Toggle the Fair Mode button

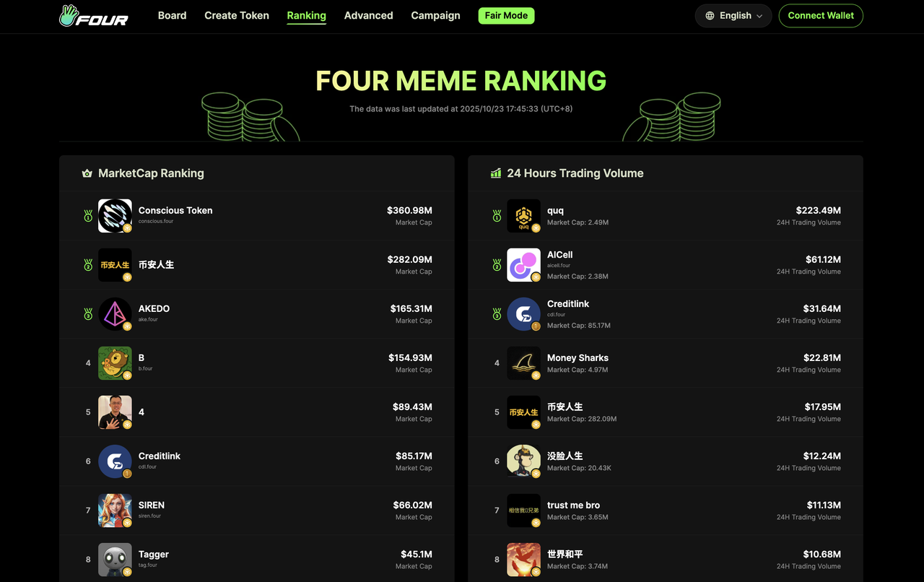pos(506,15)
